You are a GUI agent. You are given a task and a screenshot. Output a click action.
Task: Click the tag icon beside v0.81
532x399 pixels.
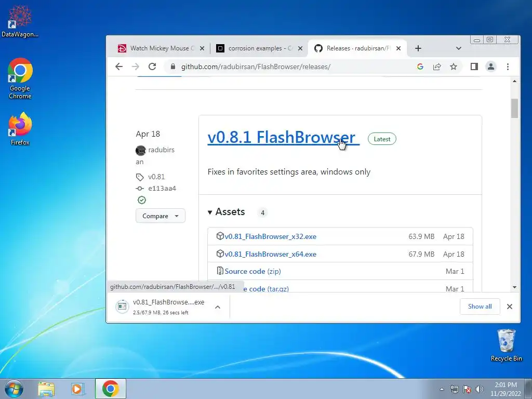(140, 177)
